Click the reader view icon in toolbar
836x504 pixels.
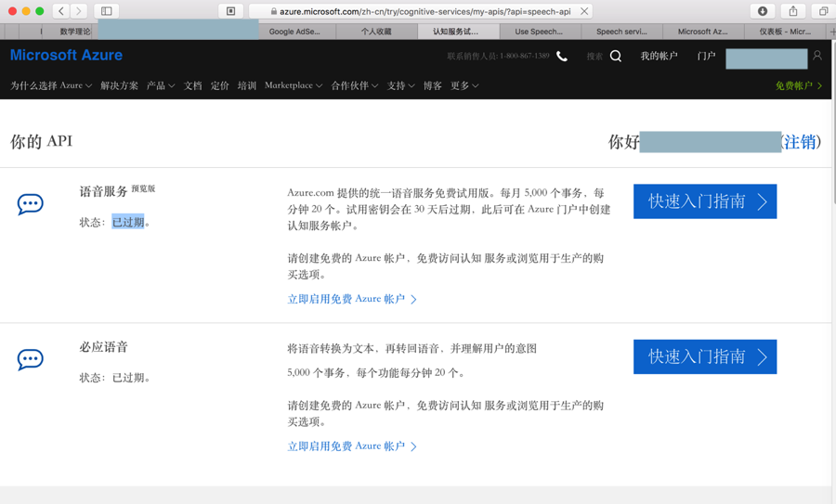(x=231, y=10)
